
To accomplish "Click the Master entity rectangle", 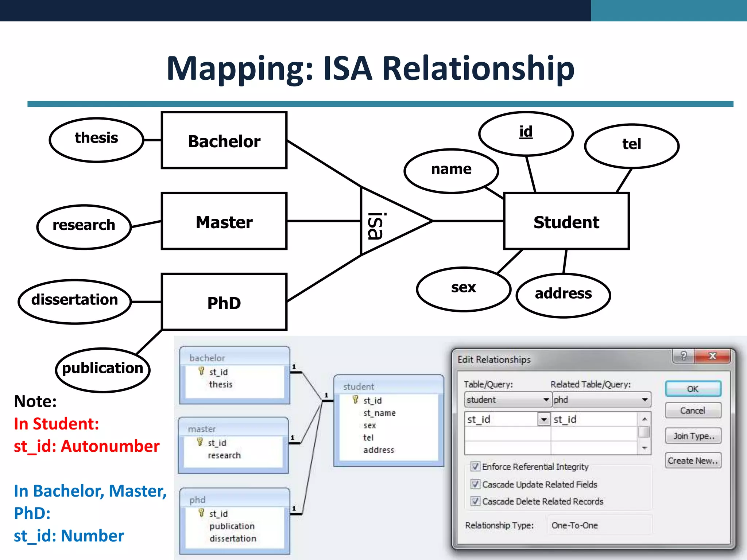I will point(224,221).
